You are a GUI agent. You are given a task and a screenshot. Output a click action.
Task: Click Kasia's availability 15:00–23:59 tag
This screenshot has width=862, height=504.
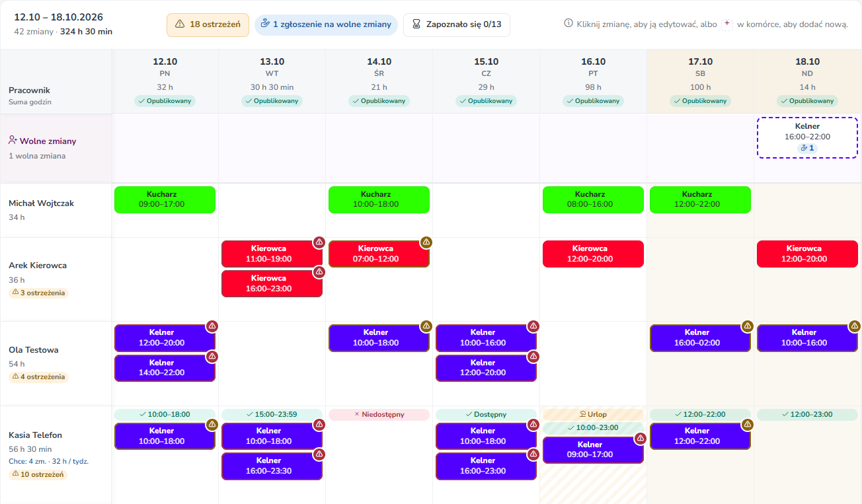[272, 414]
